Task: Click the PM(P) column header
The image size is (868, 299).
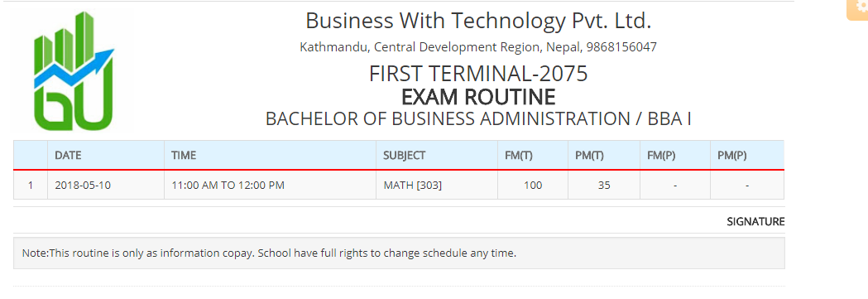Action: [731, 156]
